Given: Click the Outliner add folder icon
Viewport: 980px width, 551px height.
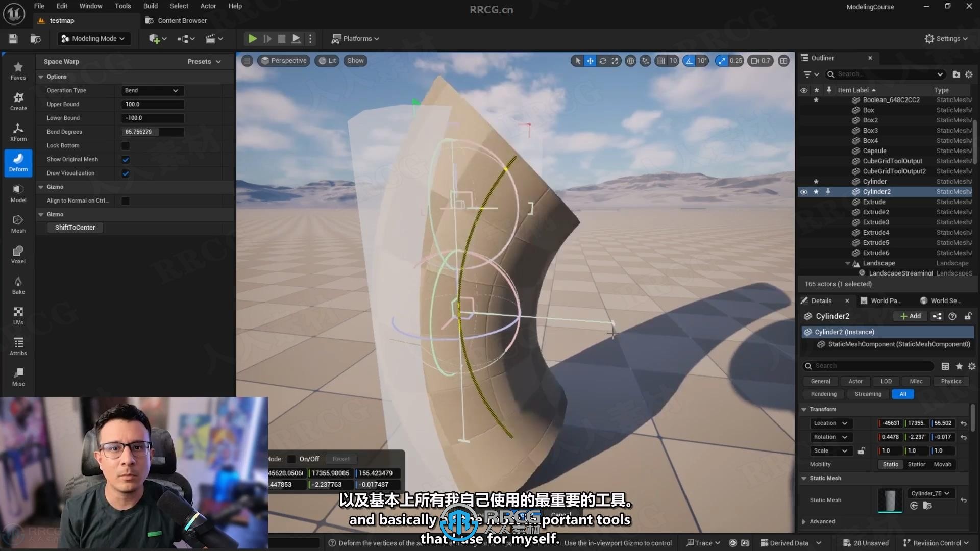Looking at the screenshot, I should point(956,74).
